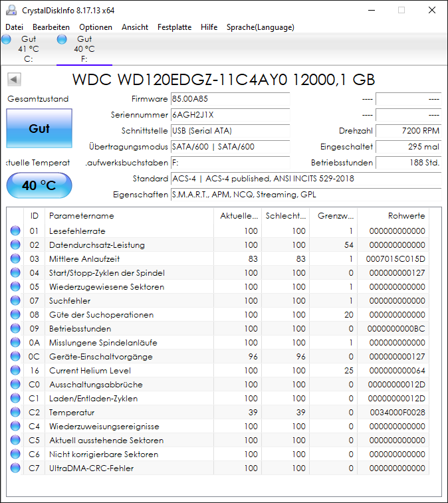Viewport: 448px width, 503px height.
Task: Click the Laufwerksbuchstaben field F:
Action: tap(230, 163)
